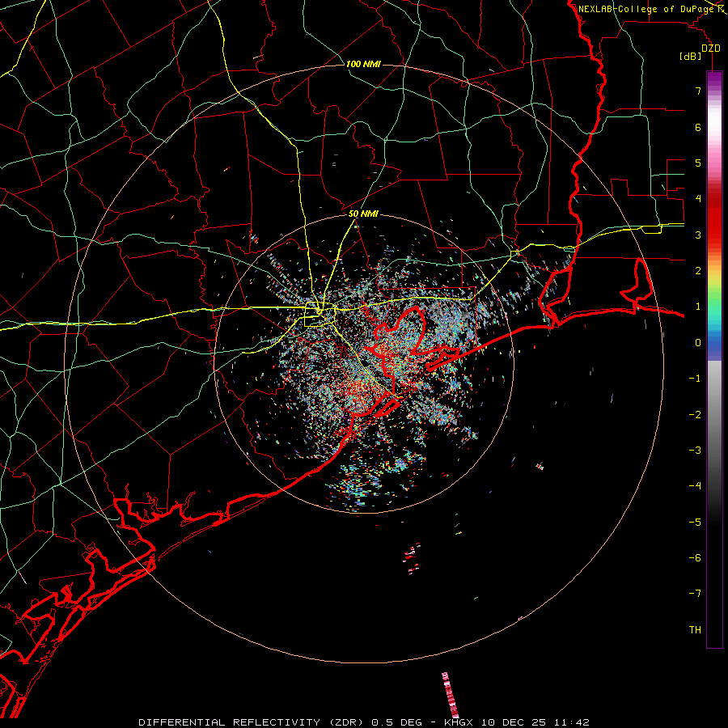Select the DZD product label above the scale
This screenshot has width=728, height=728.
(711, 49)
